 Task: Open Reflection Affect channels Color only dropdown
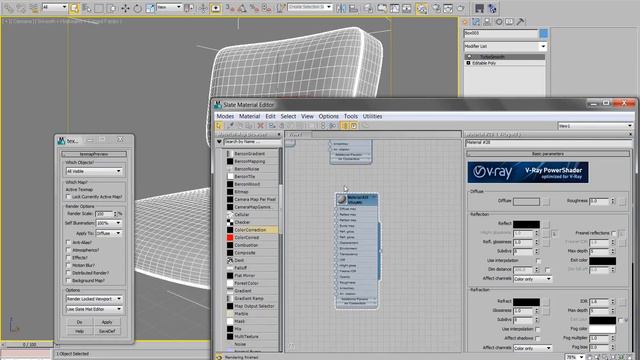[x=533, y=279]
